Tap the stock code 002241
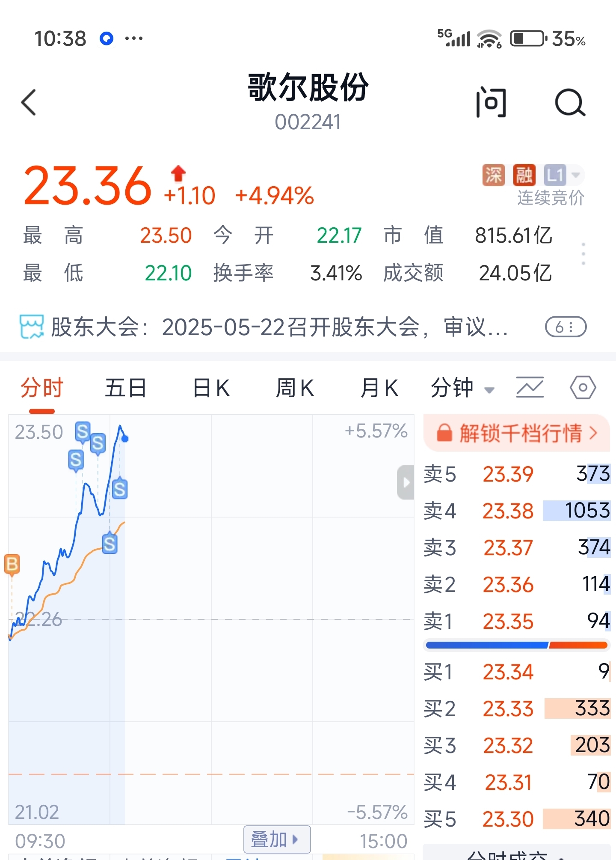This screenshot has height=860, width=616. point(308,122)
